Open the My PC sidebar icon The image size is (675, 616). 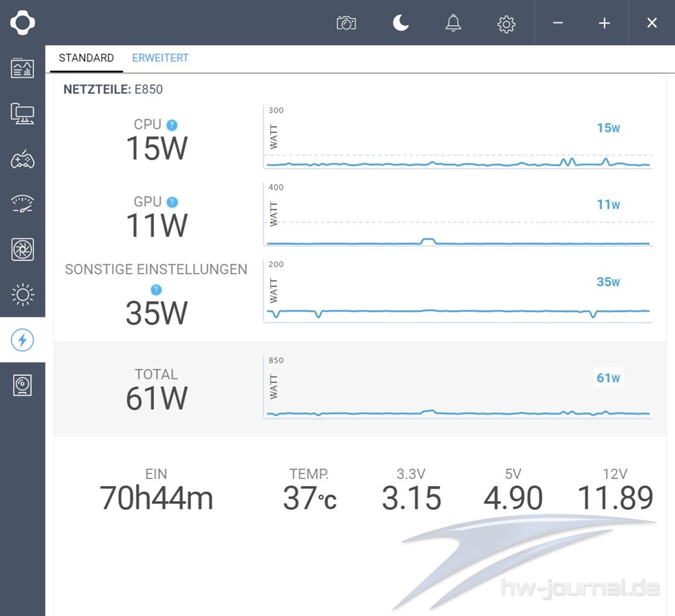coord(22,113)
